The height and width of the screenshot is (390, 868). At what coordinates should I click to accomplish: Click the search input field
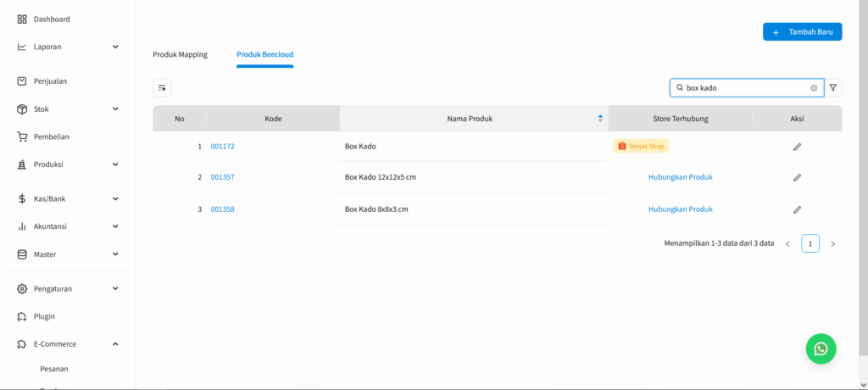pyautogui.click(x=746, y=87)
